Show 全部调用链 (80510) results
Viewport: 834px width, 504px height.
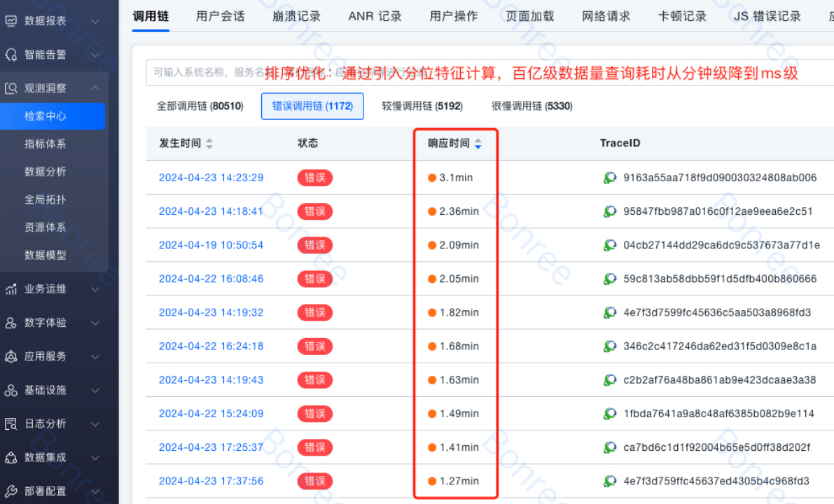tap(200, 106)
